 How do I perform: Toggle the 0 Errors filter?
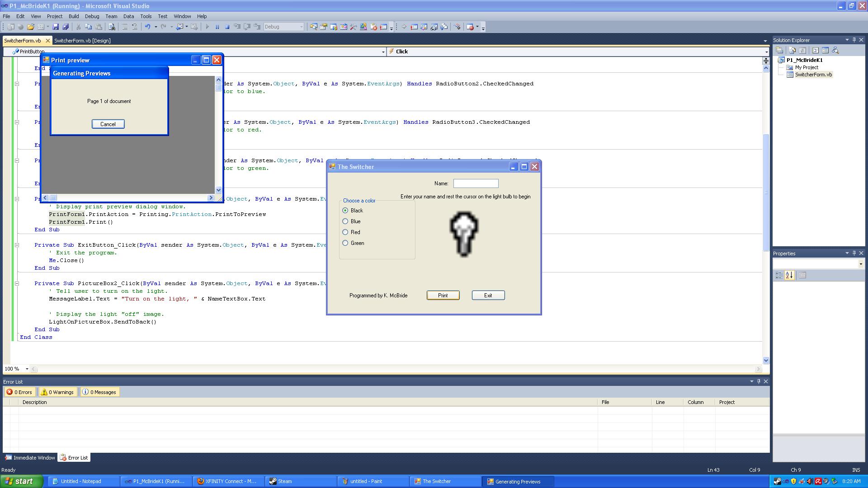tap(19, 392)
